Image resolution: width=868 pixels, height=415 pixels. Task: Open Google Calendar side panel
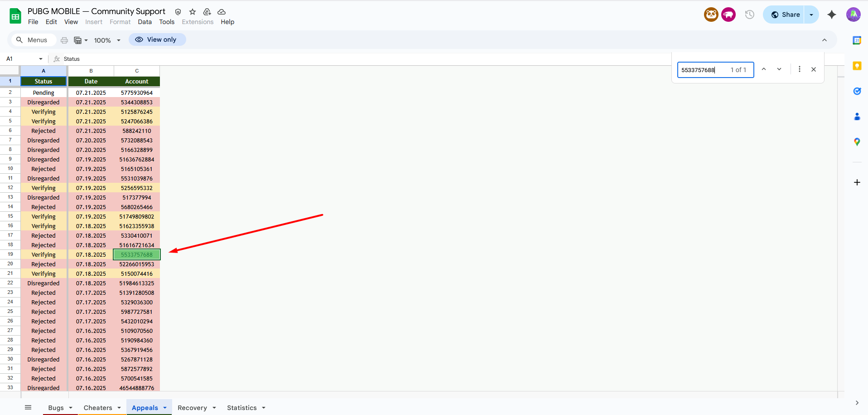pyautogui.click(x=857, y=40)
